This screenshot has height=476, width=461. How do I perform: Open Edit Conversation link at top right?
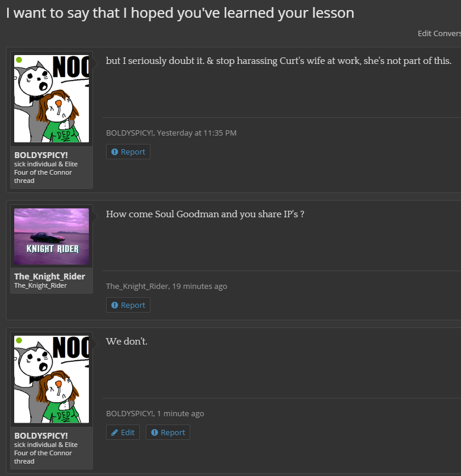coord(439,33)
